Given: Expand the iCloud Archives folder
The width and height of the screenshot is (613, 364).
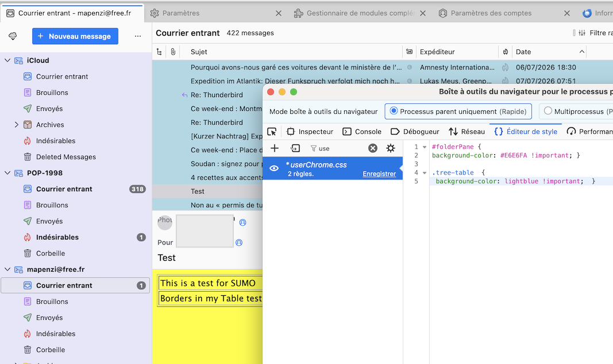Looking at the screenshot, I should coord(17,125).
